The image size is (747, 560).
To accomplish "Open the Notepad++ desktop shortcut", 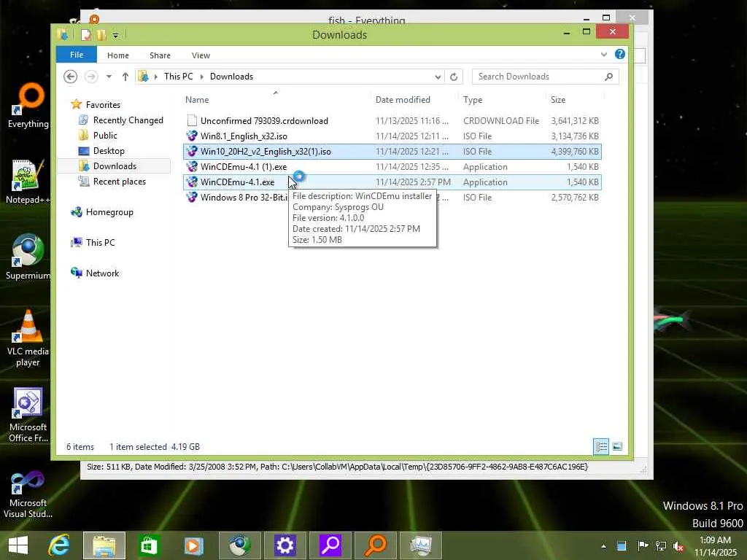I will (28, 182).
